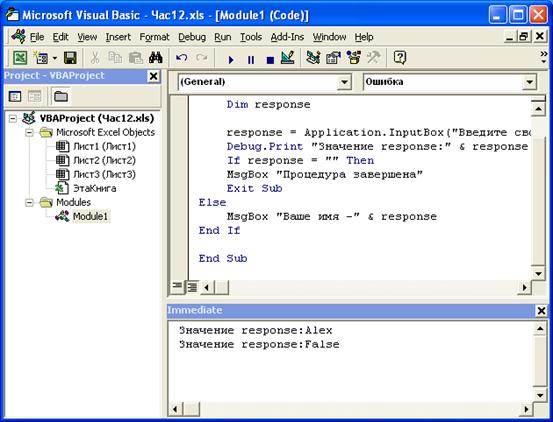Open the Help menu
Viewport: 553px width, 422px height.
(x=364, y=37)
